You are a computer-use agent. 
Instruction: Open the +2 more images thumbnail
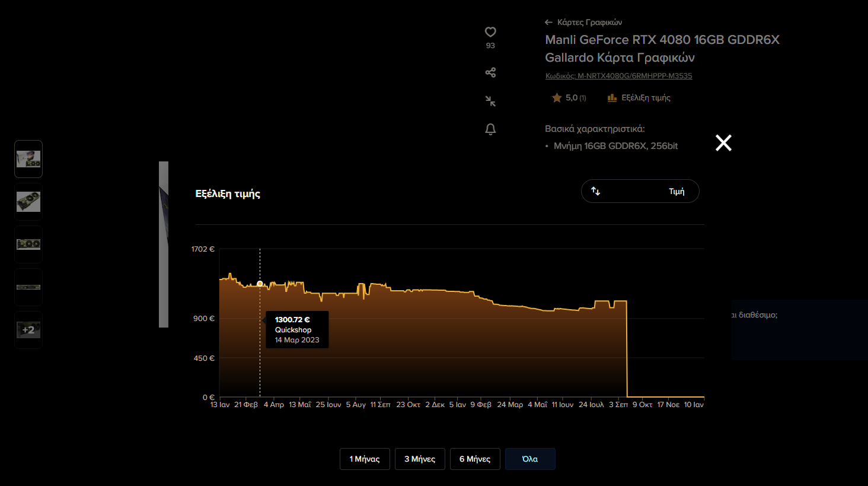[28, 330]
